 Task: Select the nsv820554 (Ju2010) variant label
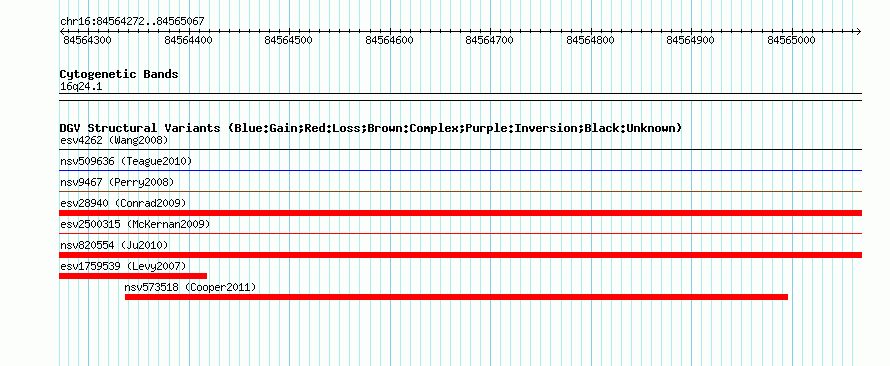(114, 245)
